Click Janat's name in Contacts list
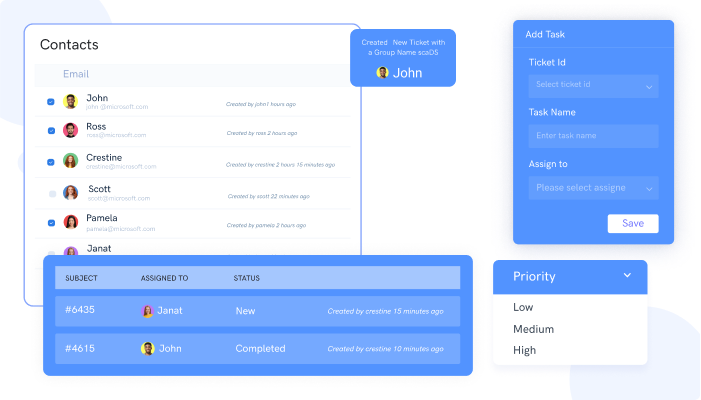Image resolution: width=701 pixels, height=400 pixels. point(99,248)
